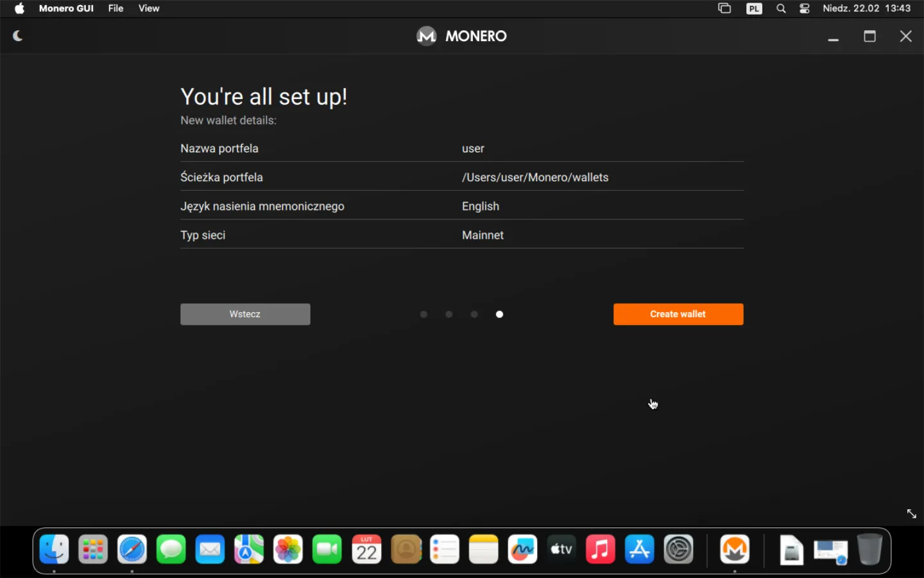Click the Monero app icon in the Dock
Screen dimensions: 924x578
pyautogui.click(x=735, y=550)
